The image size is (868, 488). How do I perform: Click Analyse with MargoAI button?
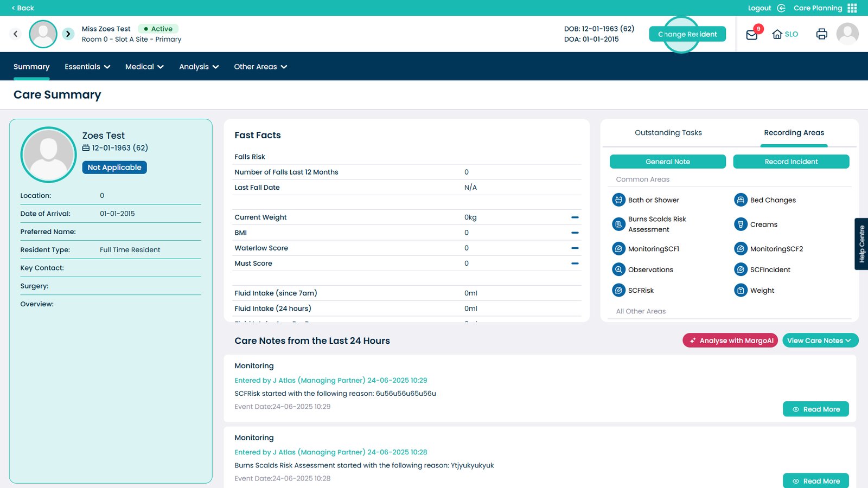point(730,341)
